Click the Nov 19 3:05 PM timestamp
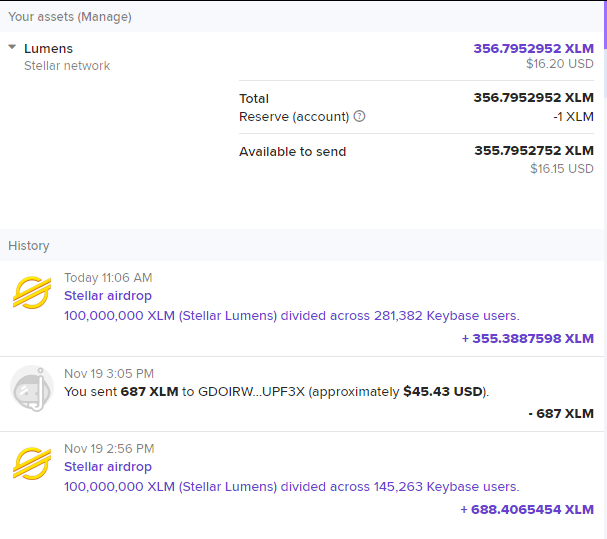 click(x=109, y=373)
